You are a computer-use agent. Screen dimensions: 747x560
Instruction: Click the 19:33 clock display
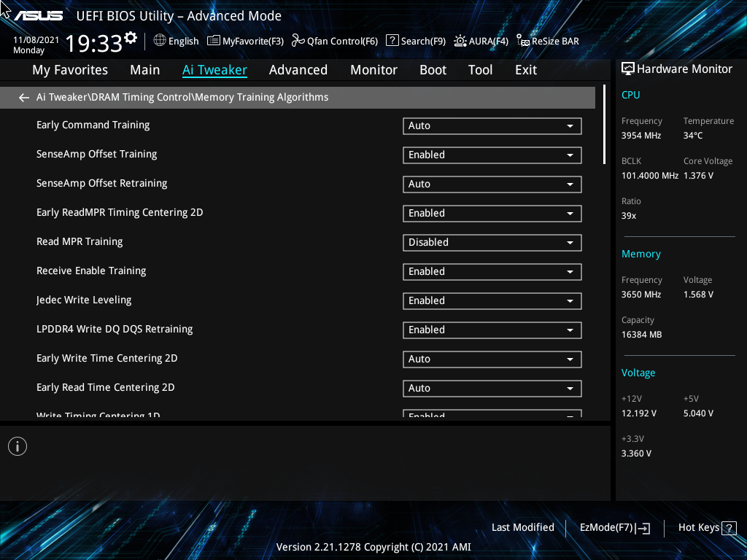tap(94, 43)
